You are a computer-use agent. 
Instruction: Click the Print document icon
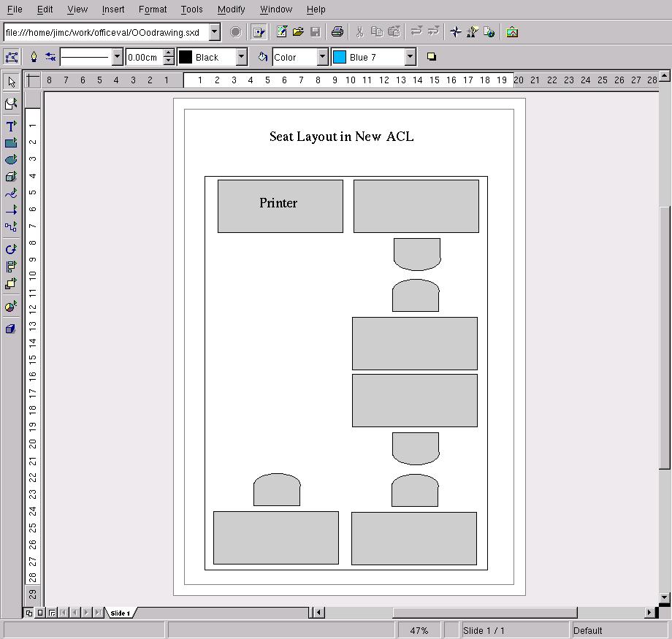point(337,32)
